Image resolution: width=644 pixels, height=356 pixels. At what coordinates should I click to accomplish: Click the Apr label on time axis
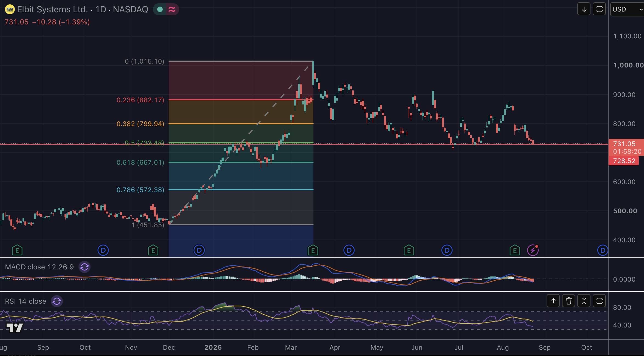click(335, 348)
